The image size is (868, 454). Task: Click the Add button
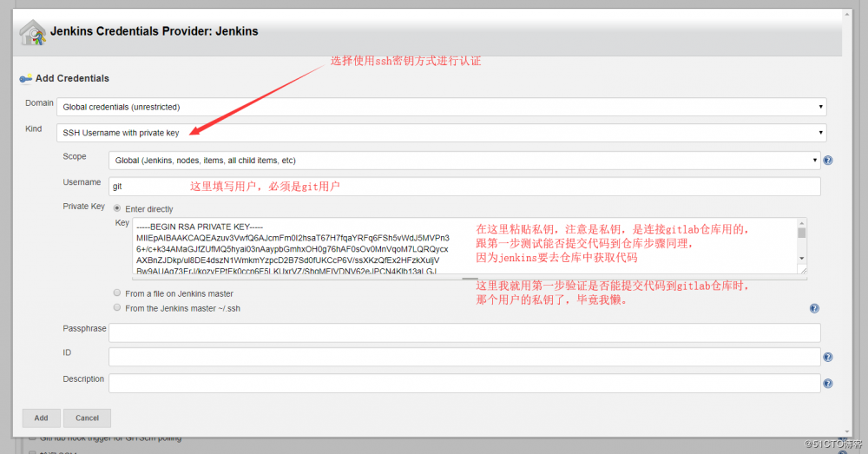[x=41, y=418]
